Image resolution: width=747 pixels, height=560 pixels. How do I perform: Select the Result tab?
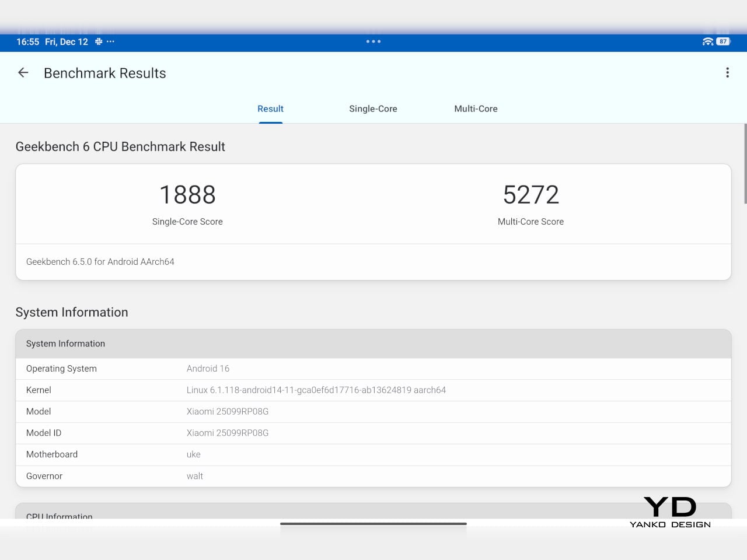pyautogui.click(x=270, y=108)
